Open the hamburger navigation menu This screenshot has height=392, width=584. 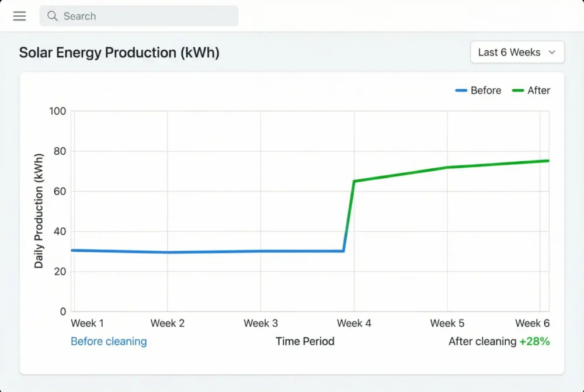coord(19,16)
